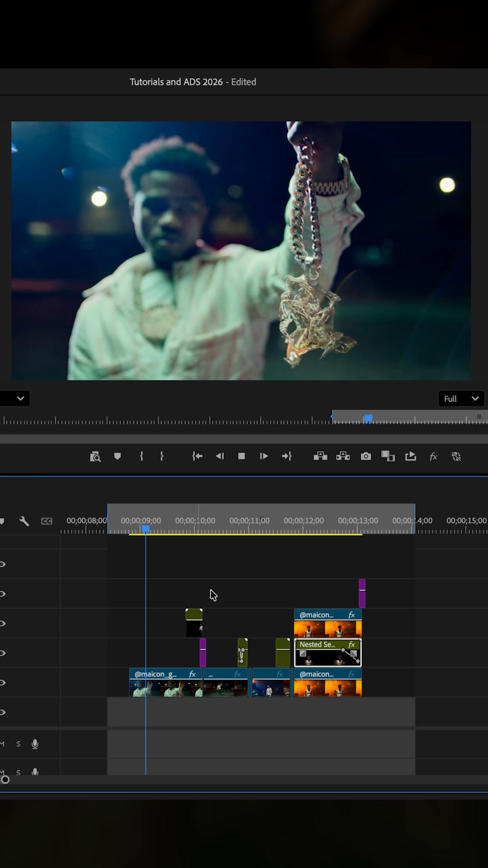Viewport: 488px width, 868px height.
Task: Click fx badge on bottom orange @maicon clip
Action: pyautogui.click(x=352, y=674)
